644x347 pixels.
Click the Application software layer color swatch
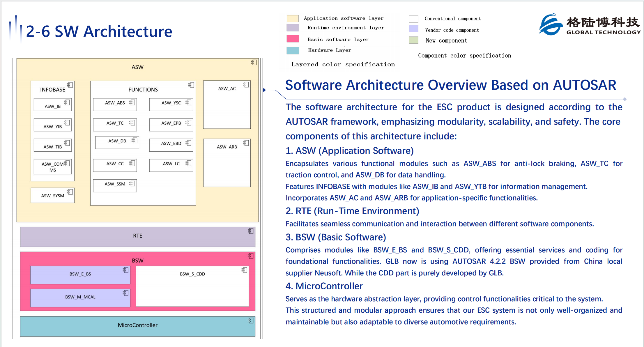pos(293,18)
